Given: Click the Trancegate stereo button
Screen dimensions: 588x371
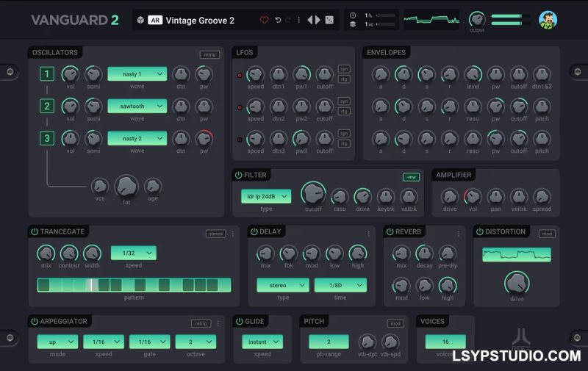Looking at the screenshot, I should coord(215,234).
